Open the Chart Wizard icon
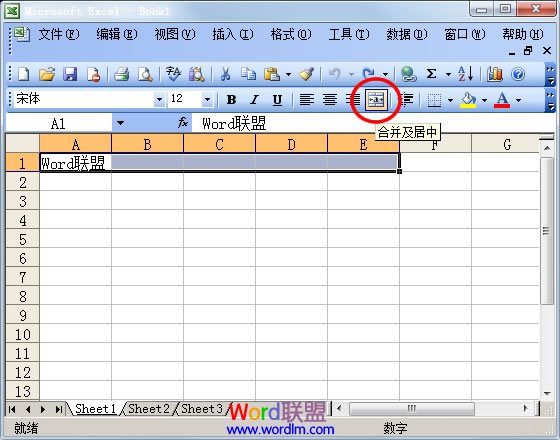 pos(495,74)
